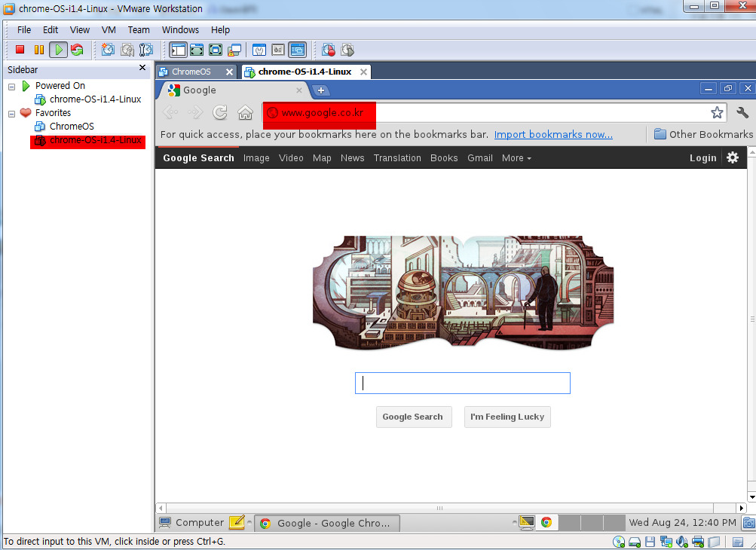Bookmark page with the star icon
The height and width of the screenshot is (550, 756).
pyautogui.click(x=717, y=113)
